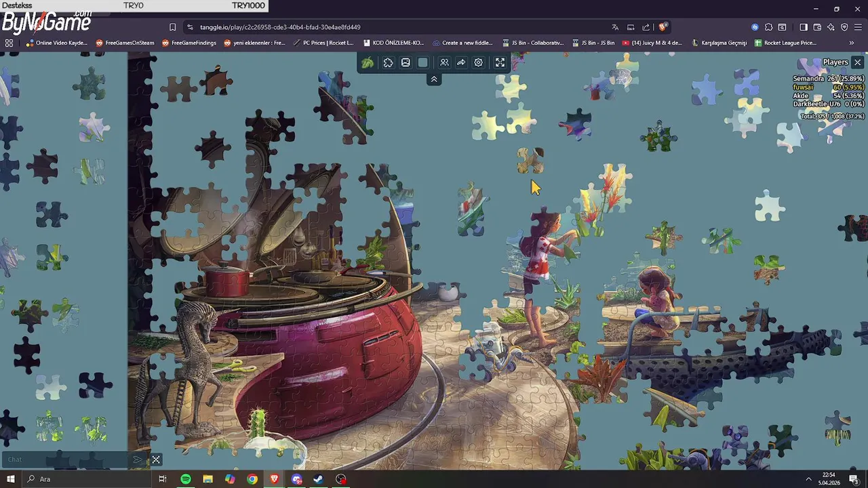Show the puzzle preview image
Screen dimensions: 868x488
click(x=406, y=62)
